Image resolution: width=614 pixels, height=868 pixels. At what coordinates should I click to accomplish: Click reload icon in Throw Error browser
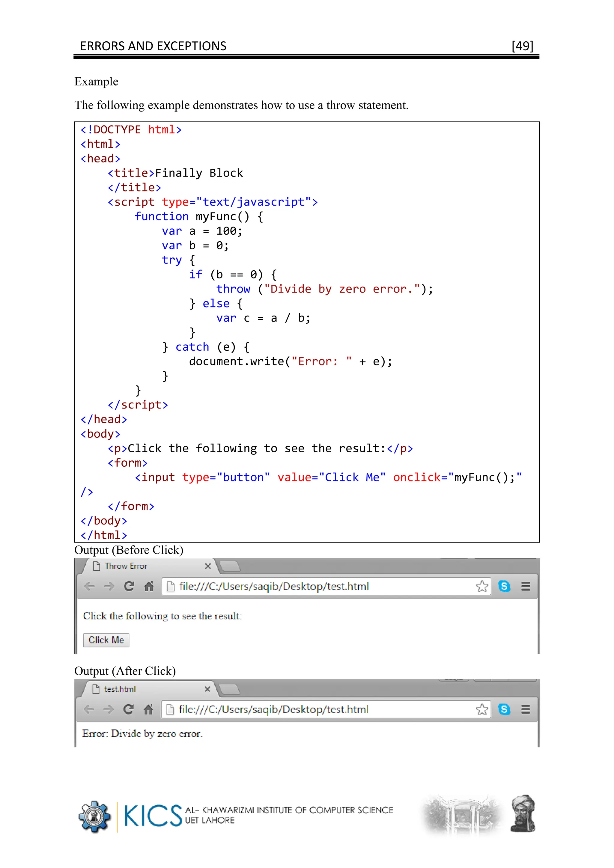[129, 586]
